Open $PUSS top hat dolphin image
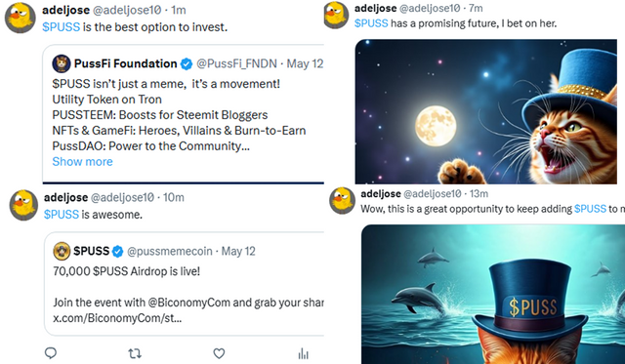 point(493,294)
